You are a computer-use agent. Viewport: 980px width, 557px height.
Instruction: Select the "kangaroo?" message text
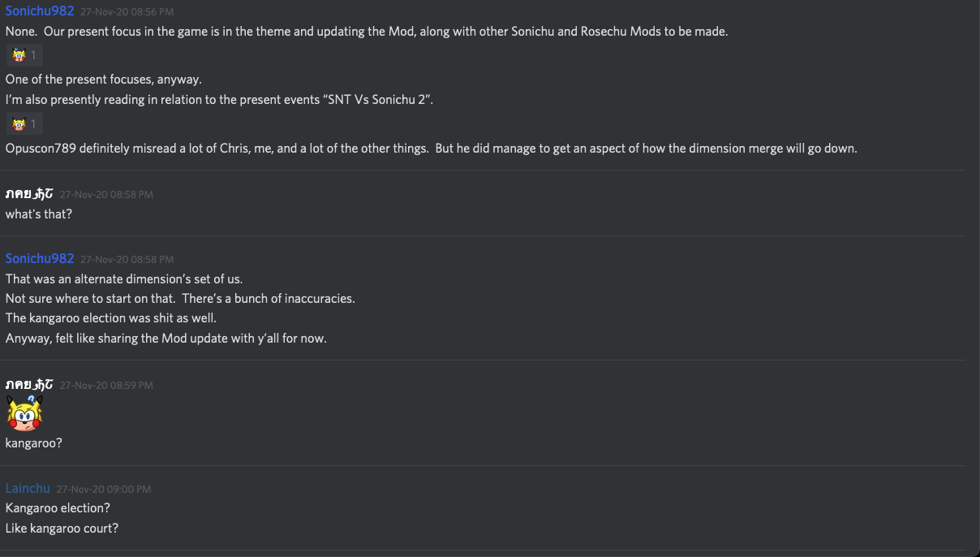click(34, 443)
